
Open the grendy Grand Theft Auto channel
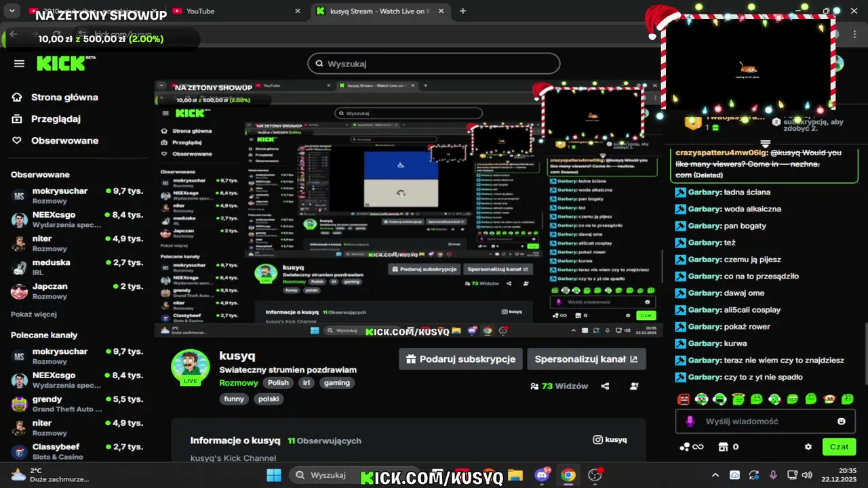tap(77, 404)
